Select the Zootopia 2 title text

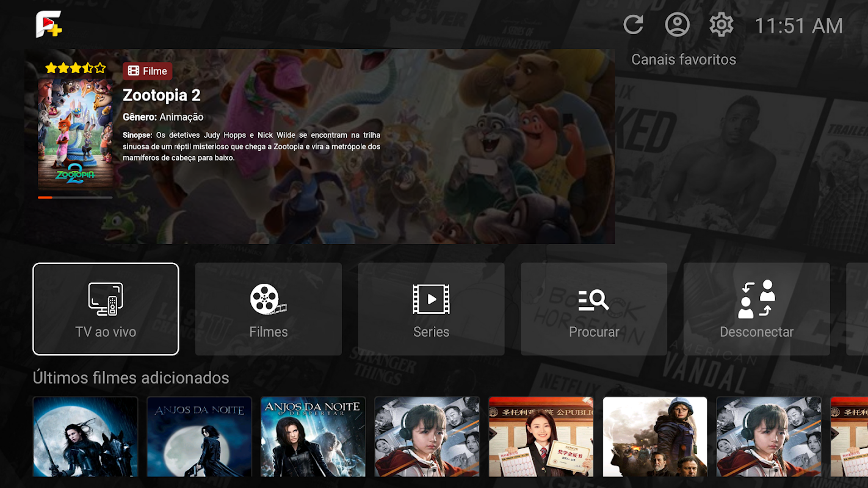tap(162, 95)
